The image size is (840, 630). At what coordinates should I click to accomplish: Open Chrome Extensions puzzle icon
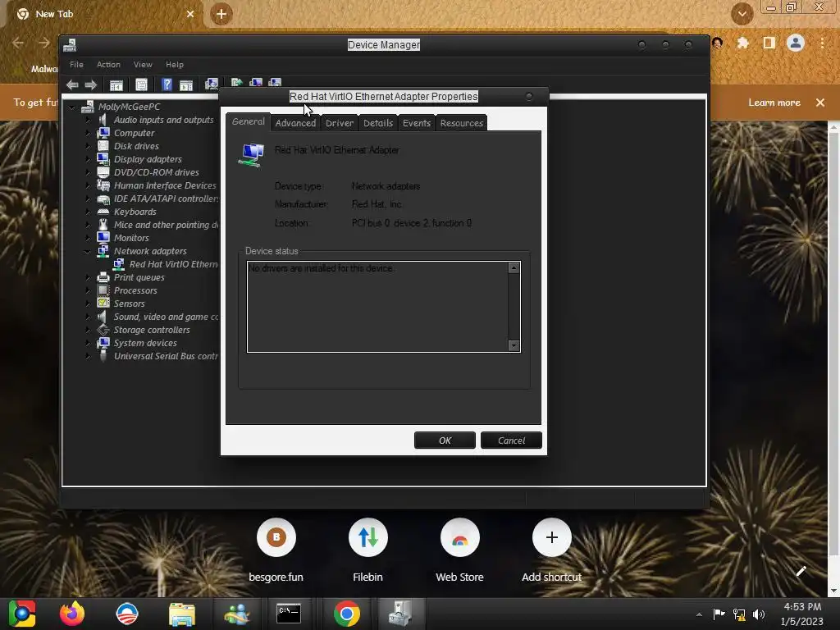tap(742, 43)
